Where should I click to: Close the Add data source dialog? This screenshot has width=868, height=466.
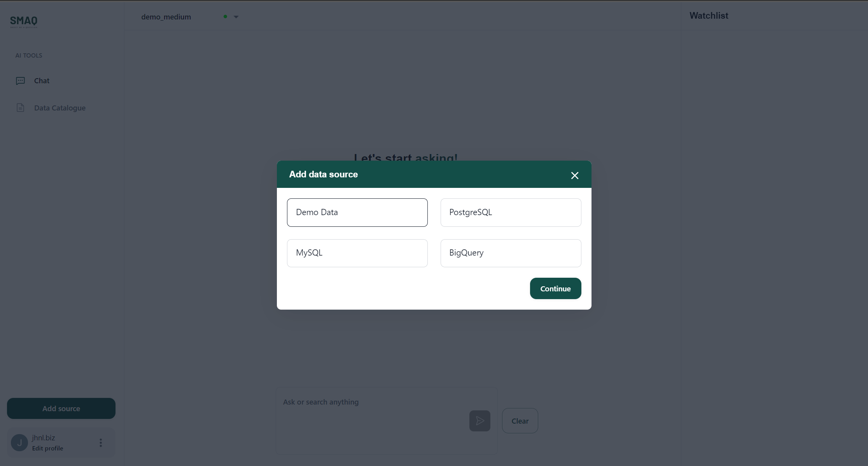pyautogui.click(x=574, y=175)
